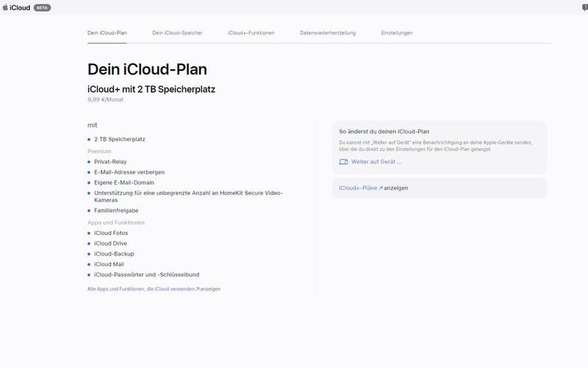Image resolution: width=588 pixels, height=368 pixels.
Task: Click the Dein iCloud-Plan heading
Action: pos(147,69)
